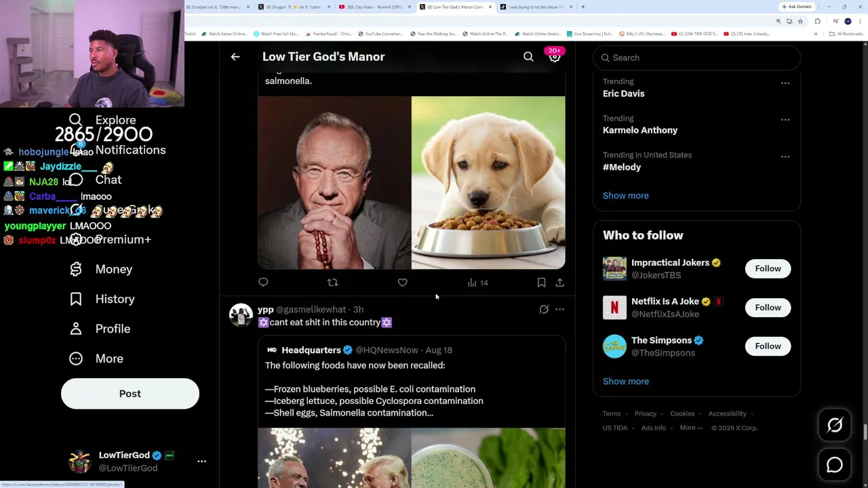Open the YouTube Converter bookmark
This screenshot has height=488, width=868.
[x=380, y=34]
